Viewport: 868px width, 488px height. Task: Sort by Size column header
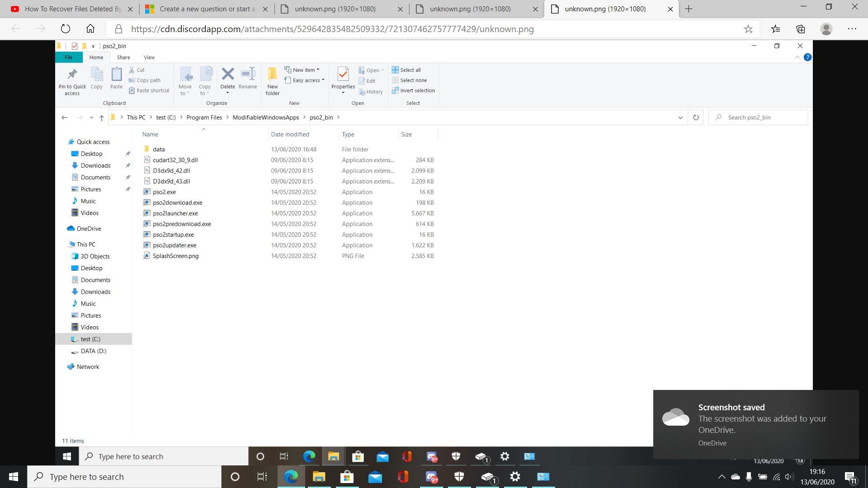point(418,135)
